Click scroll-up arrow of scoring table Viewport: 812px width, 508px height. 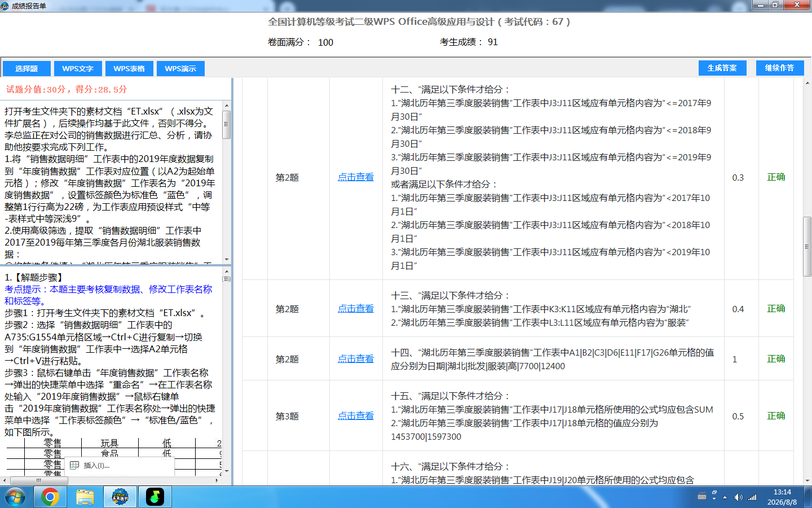pyautogui.click(x=807, y=83)
